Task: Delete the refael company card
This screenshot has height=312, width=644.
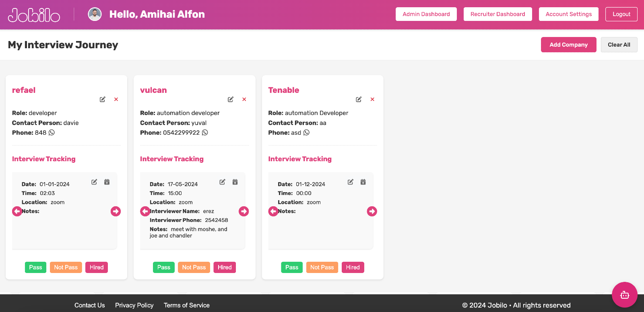Action: click(x=116, y=99)
